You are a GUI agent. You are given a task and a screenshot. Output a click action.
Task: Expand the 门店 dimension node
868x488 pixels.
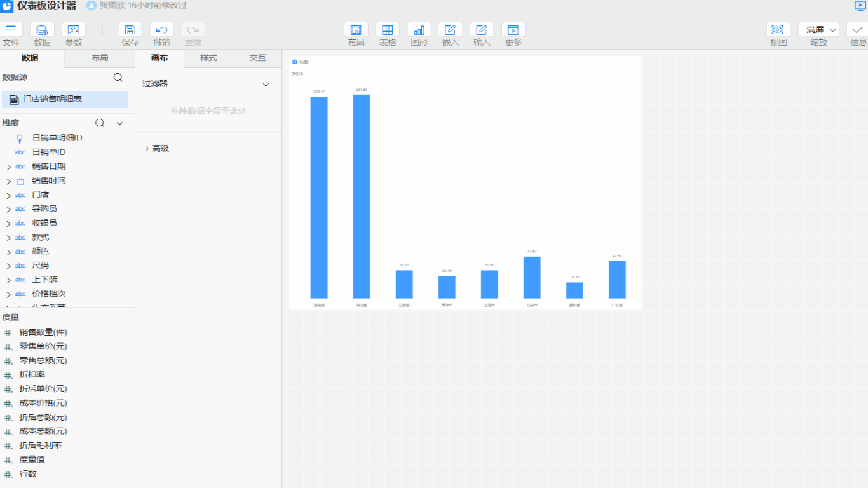8,196
